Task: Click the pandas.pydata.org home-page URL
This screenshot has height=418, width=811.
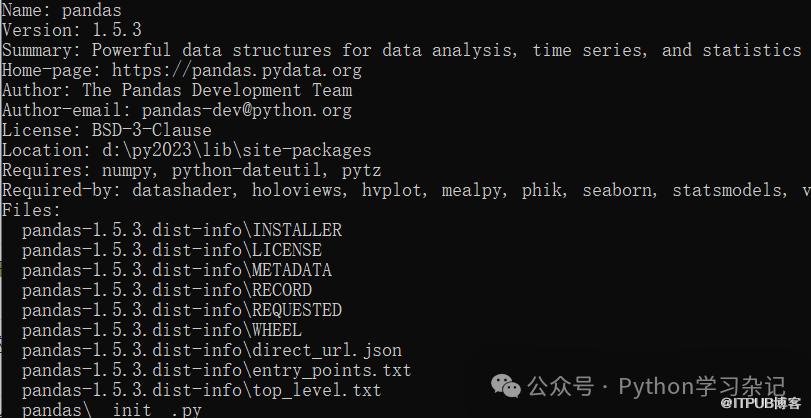Action: click(x=236, y=70)
